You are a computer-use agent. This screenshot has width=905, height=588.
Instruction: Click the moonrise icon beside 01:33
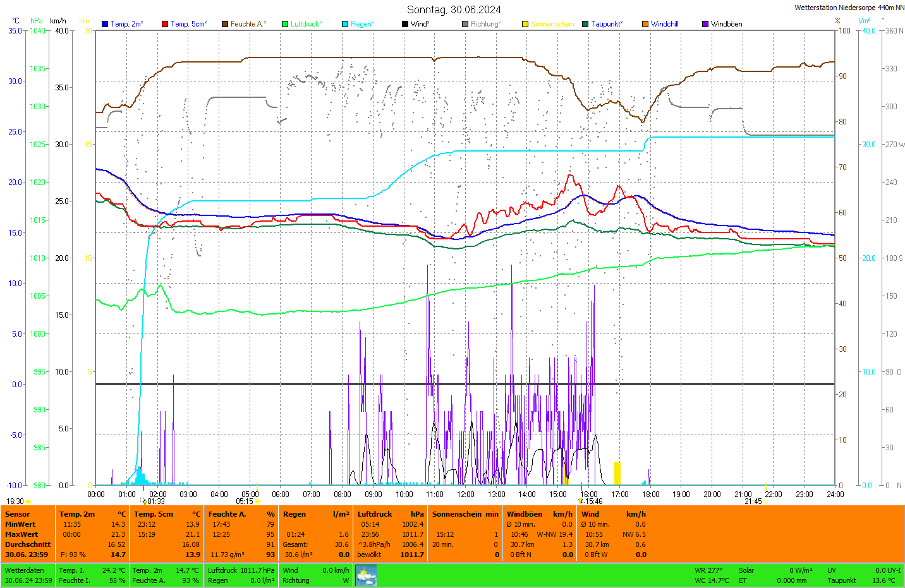[145, 501]
